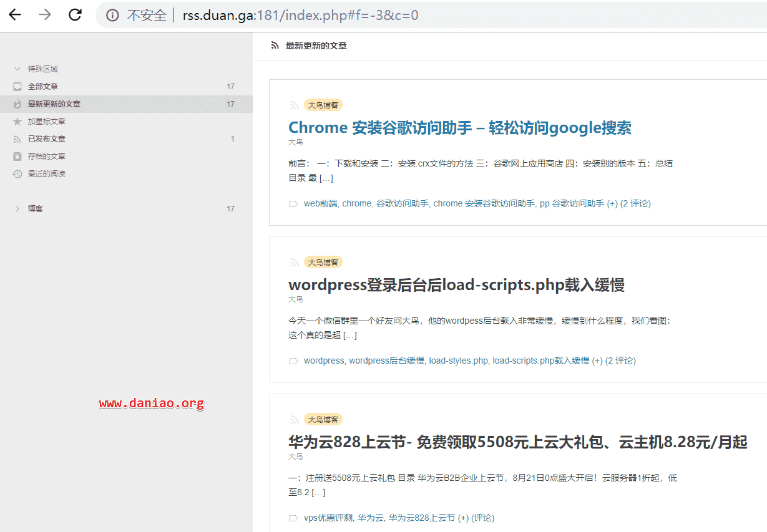This screenshot has height=532, width=767.
Task: Open 已发布文章 feed
Action: (x=47, y=139)
